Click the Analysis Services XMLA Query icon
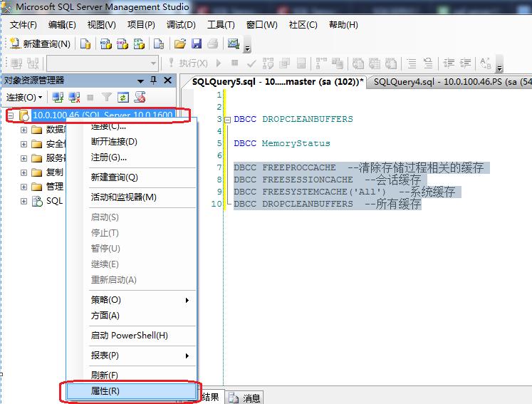 pyautogui.click(x=139, y=43)
